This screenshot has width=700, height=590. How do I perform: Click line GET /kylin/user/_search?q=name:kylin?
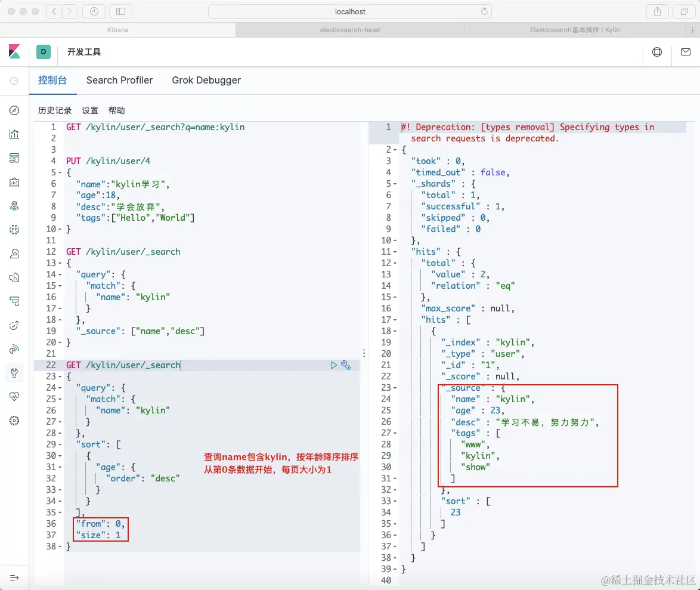[x=156, y=127]
